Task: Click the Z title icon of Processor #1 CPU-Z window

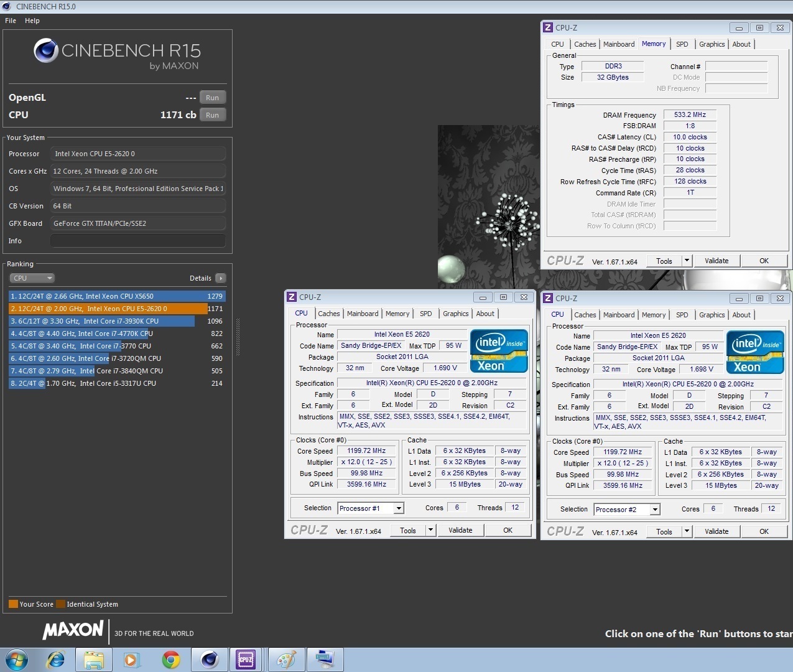Action: pos(292,297)
